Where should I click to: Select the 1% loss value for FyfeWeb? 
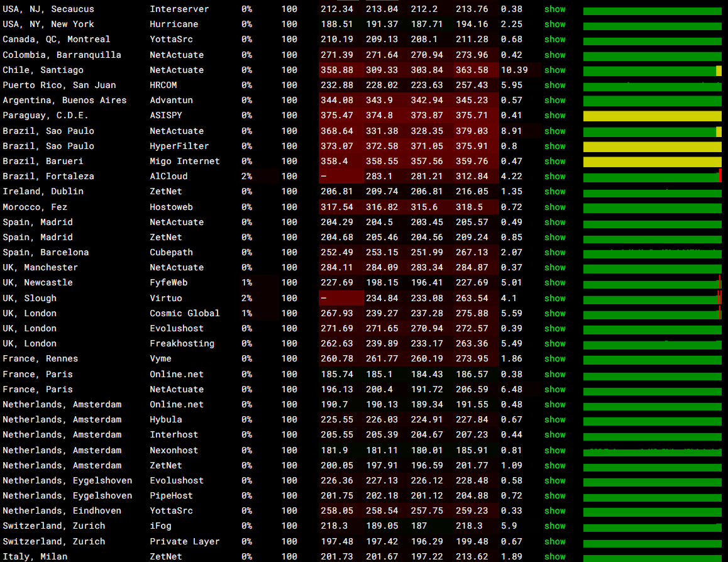coord(246,283)
